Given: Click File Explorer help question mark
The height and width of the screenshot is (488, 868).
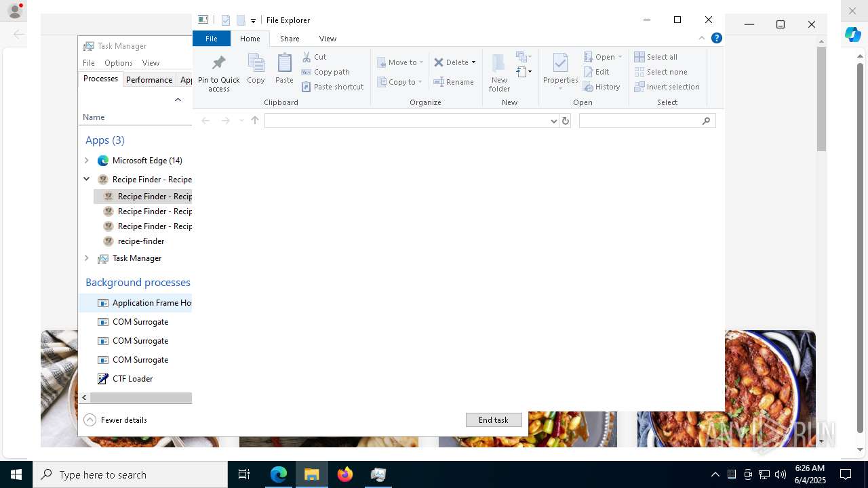Looking at the screenshot, I should 716,39.
